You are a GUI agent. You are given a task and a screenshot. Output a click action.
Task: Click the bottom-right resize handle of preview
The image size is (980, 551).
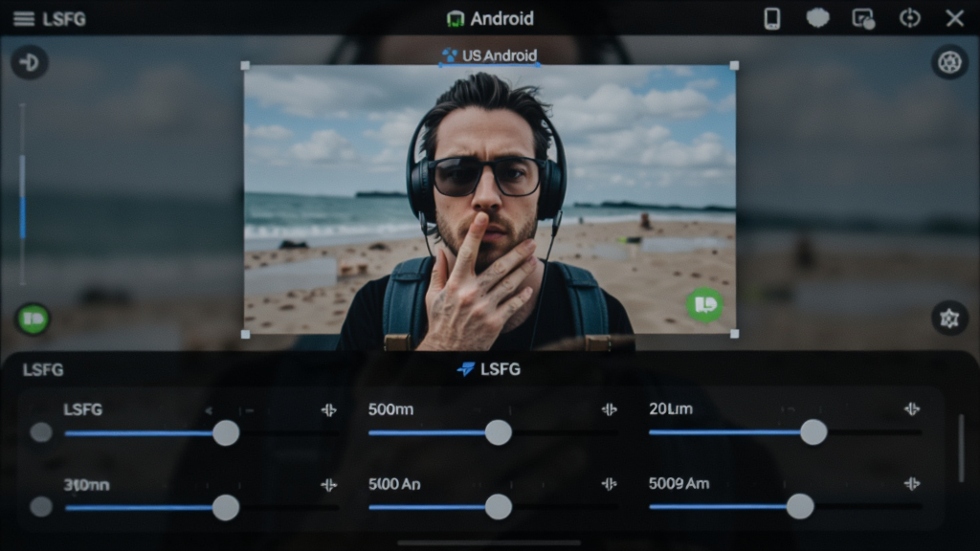click(734, 334)
